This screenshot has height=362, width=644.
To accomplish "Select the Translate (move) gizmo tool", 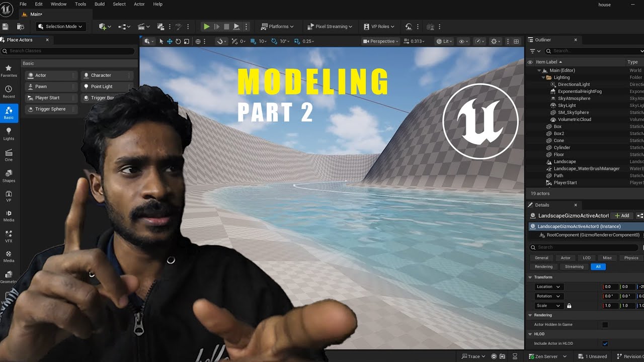I will (x=170, y=41).
